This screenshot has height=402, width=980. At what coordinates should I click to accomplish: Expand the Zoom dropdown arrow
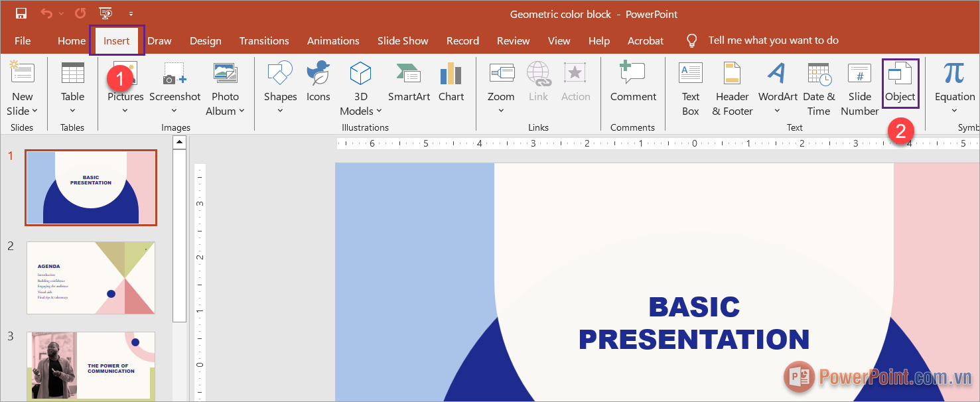501,111
